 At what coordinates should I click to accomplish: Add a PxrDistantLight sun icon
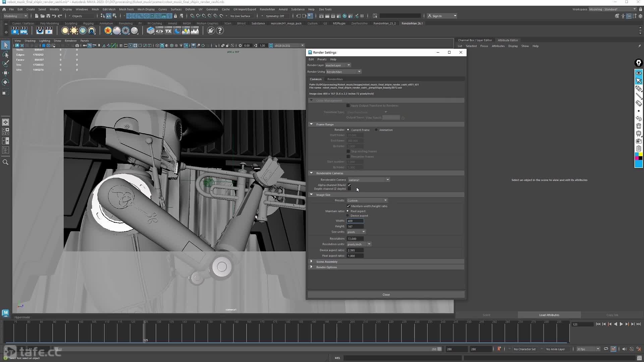click(x=74, y=31)
